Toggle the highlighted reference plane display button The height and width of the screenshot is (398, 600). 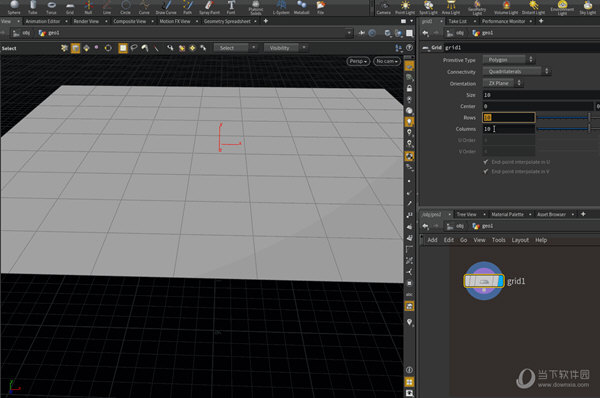[x=409, y=66]
